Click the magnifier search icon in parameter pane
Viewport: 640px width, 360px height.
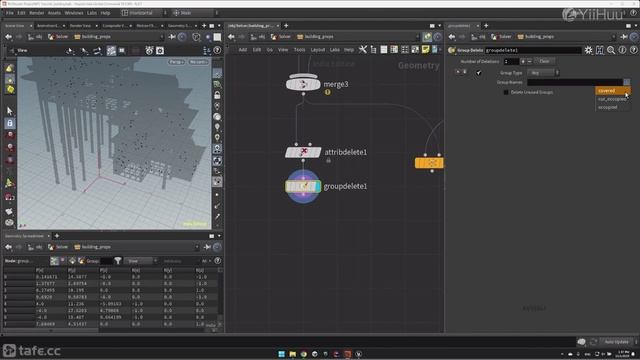(x=611, y=50)
